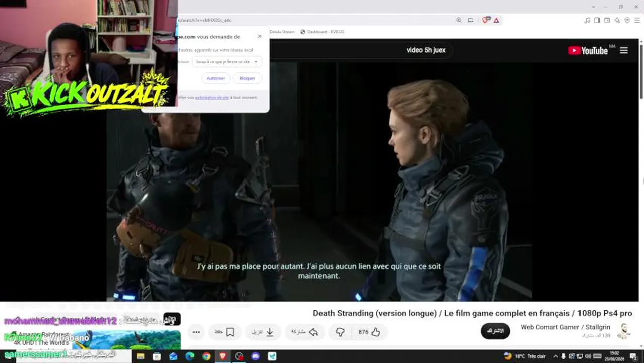
Task: Open the three-dots more actions button
Action: tap(196, 332)
